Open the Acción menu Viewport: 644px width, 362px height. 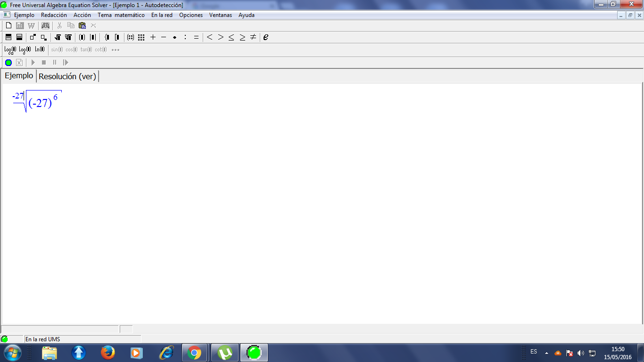coord(82,15)
